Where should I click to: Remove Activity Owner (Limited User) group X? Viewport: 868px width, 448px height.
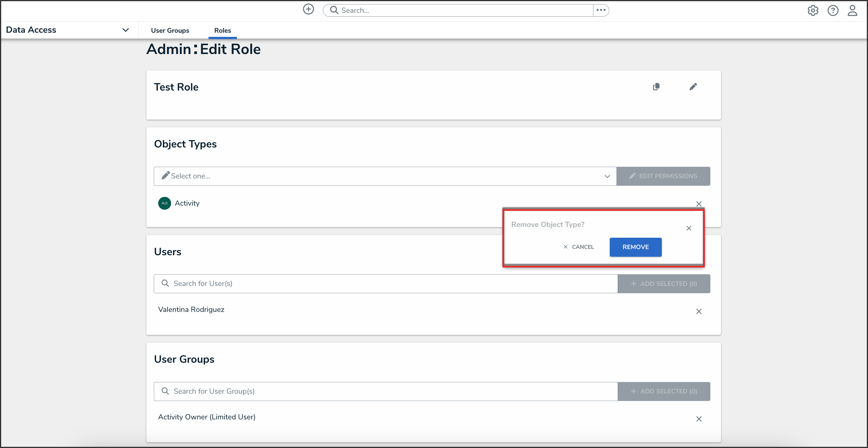(x=698, y=419)
